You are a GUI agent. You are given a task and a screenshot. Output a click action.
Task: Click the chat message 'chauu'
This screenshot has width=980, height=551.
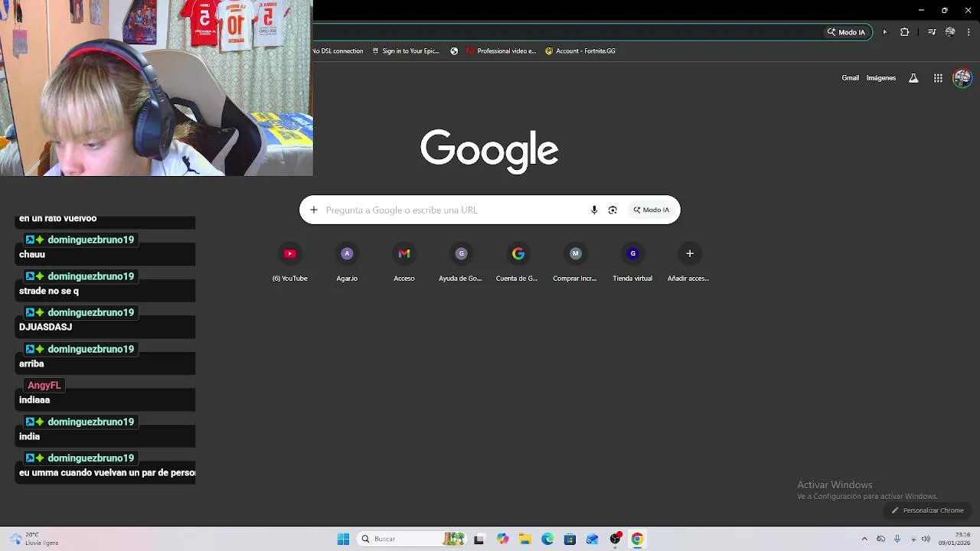32,254
